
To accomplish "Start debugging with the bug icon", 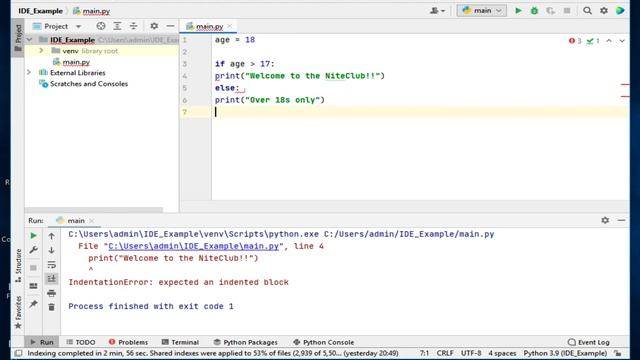I will 534,11.
